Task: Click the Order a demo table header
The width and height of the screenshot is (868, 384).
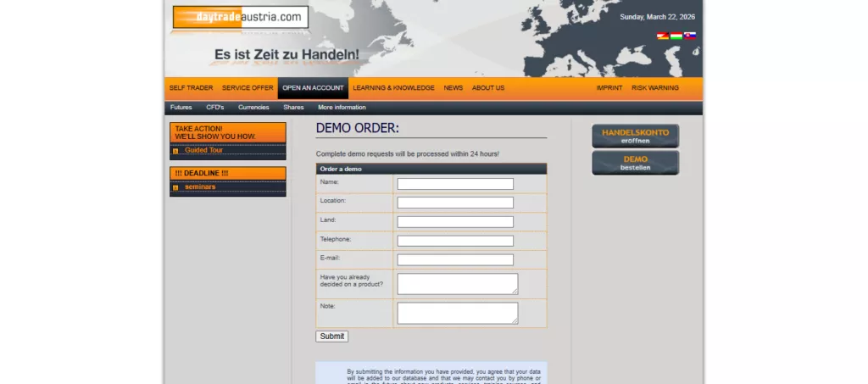Action: [x=431, y=169]
